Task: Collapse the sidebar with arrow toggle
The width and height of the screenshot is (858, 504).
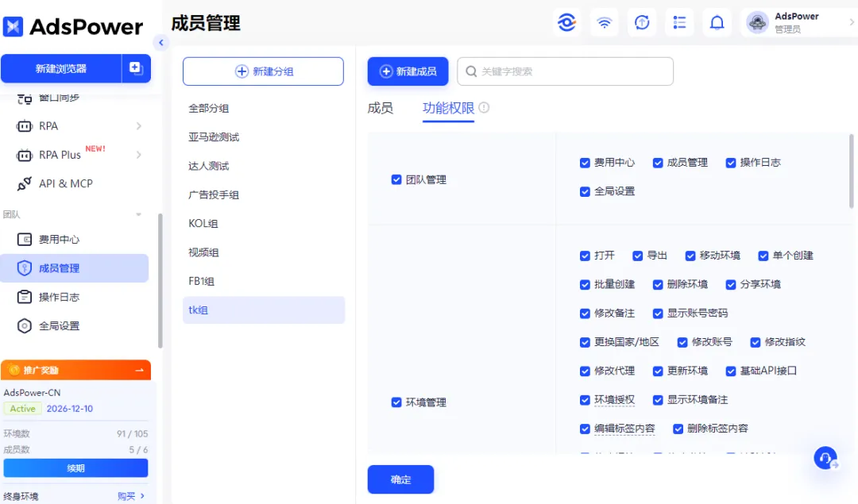Action: click(160, 42)
